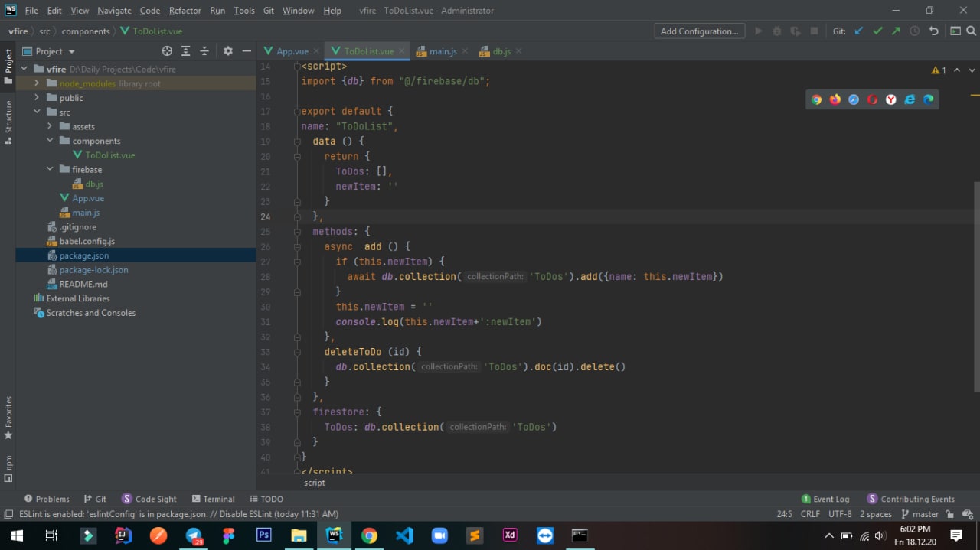Image resolution: width=980 pixels, height=550 pixels.
Task: Click UTF-8 encoding widget
Action: point(840,514)
